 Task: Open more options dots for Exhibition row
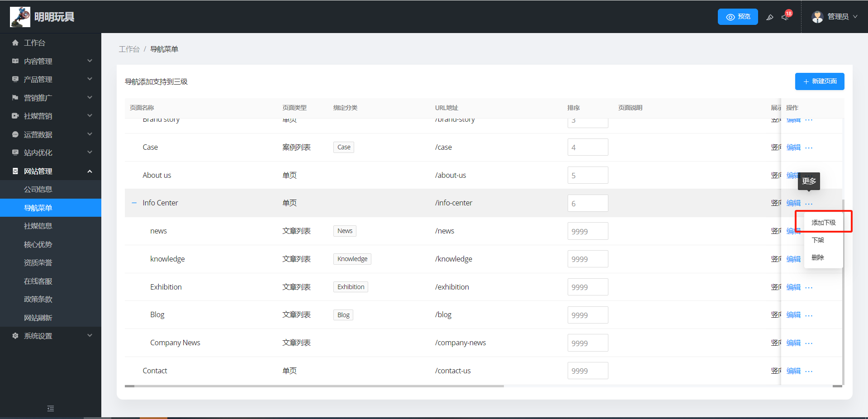click(809, 287)
